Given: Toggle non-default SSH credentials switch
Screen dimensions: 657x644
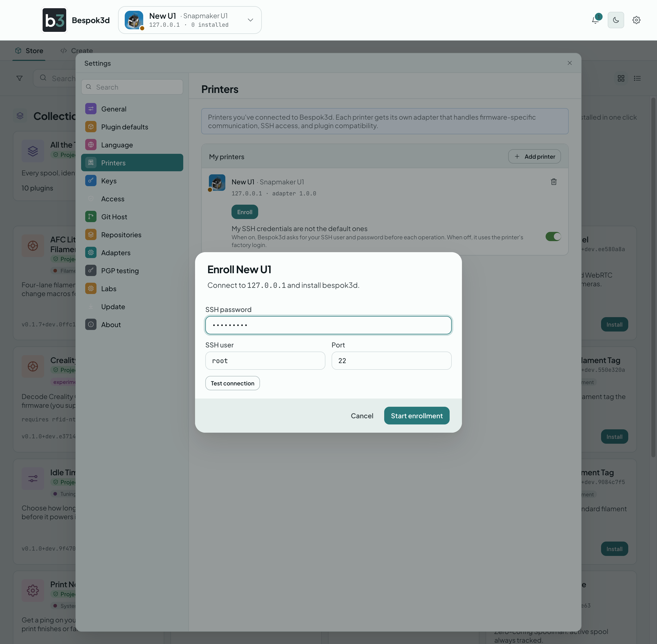Looking at the screenshot, I should point(553,236).
